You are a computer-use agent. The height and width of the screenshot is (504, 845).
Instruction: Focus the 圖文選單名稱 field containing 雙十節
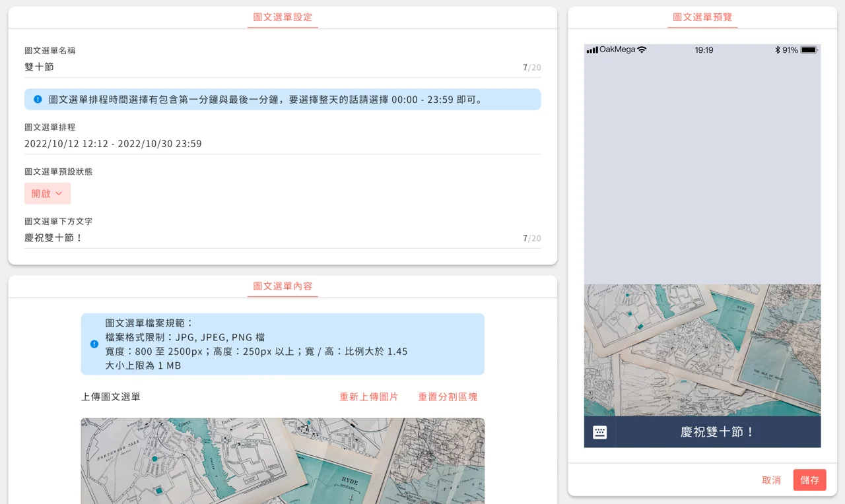pos(283,67)
